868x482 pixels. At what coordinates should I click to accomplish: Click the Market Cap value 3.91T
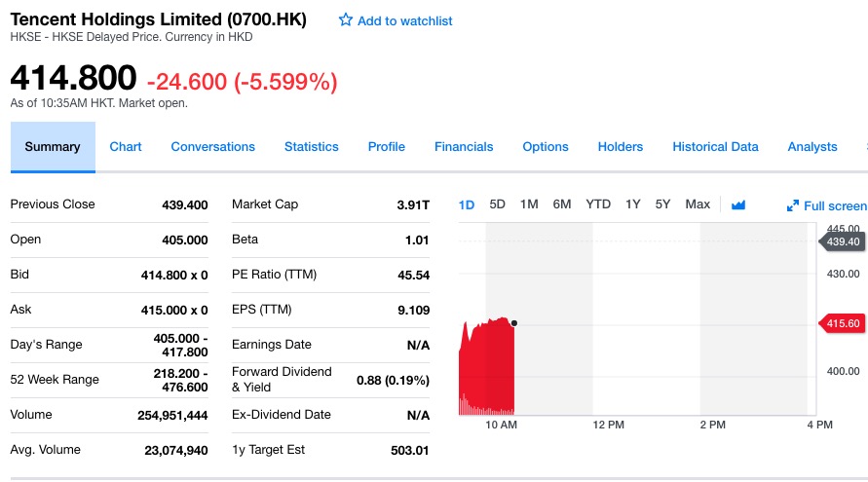pyautogui.click(x=413, y=204)
